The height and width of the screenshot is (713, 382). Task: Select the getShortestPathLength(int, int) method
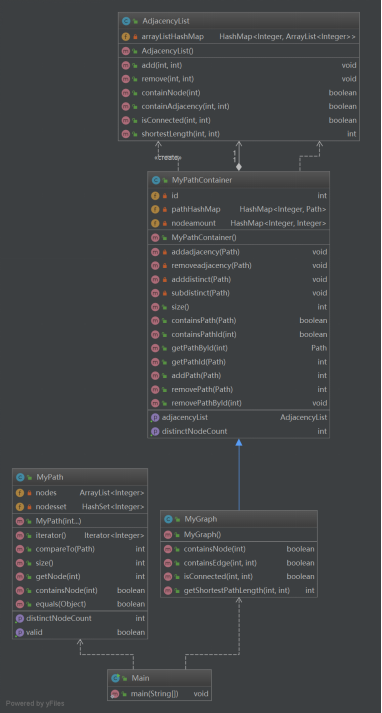239,590
